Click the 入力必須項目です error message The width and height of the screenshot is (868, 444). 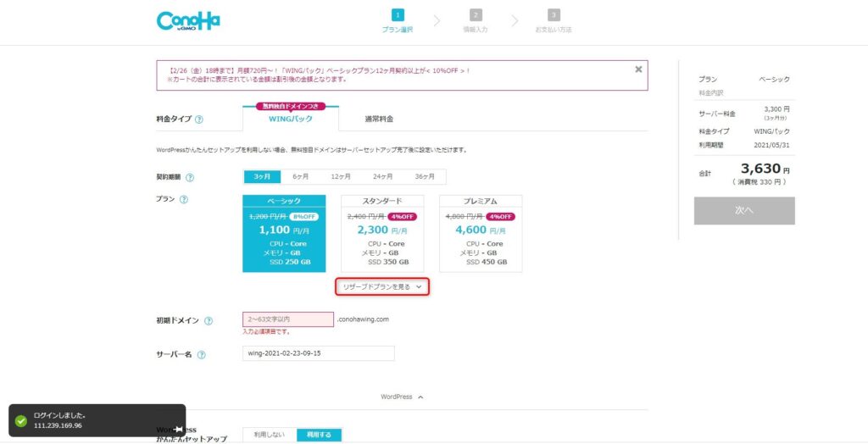click(x=266, y=332)
